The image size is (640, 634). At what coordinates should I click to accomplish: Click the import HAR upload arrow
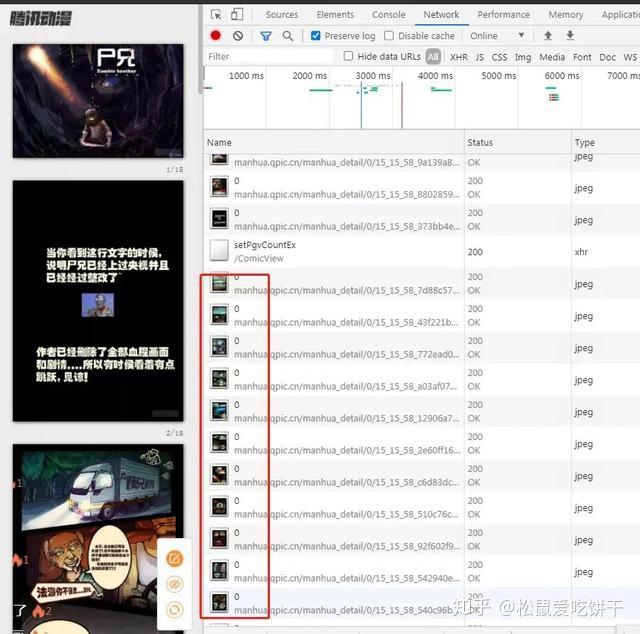[548, 36]
